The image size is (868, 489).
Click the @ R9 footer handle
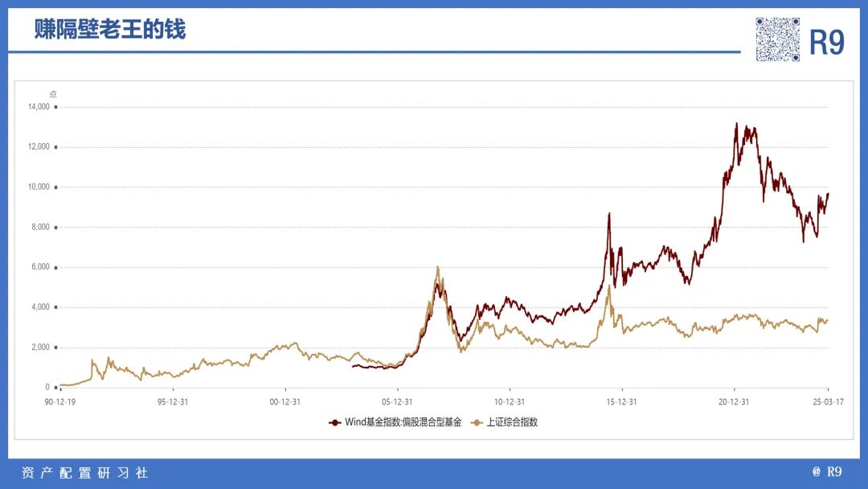827,472
